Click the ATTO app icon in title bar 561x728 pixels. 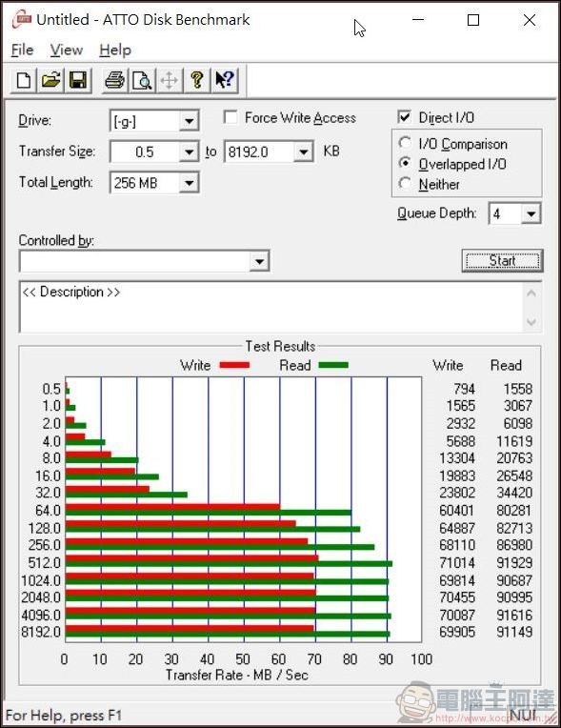[22, 20]
